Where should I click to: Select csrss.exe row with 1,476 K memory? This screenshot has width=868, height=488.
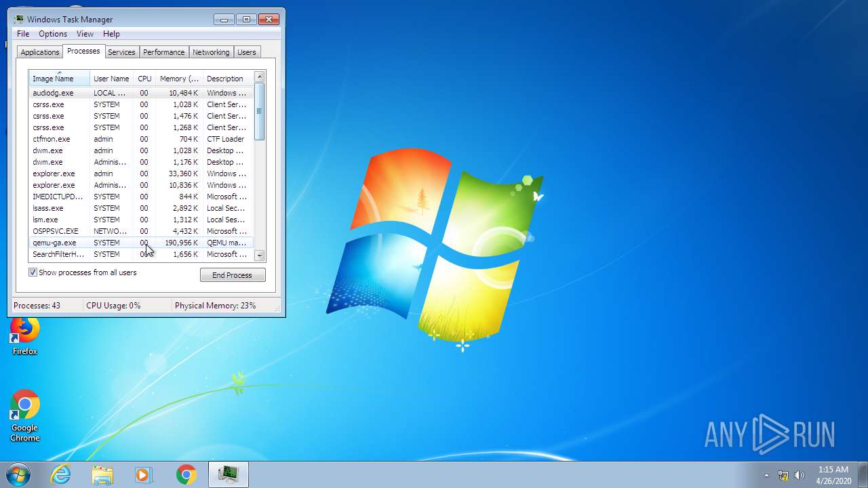pyautogui.click(x=141, y=116)
